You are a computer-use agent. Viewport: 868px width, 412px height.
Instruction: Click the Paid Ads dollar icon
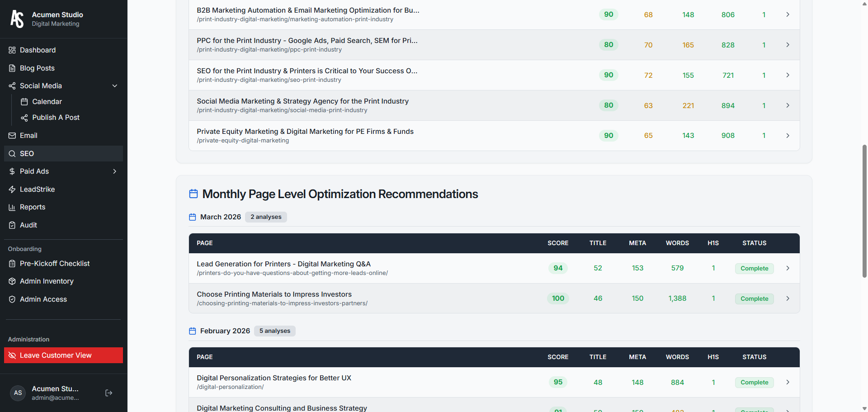(12, 171)
